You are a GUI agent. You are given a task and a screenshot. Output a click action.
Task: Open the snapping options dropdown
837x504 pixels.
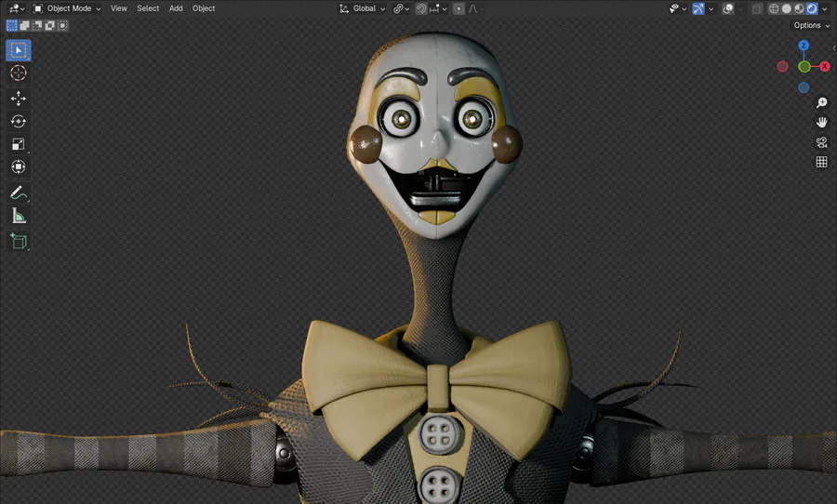pos(438,8)
